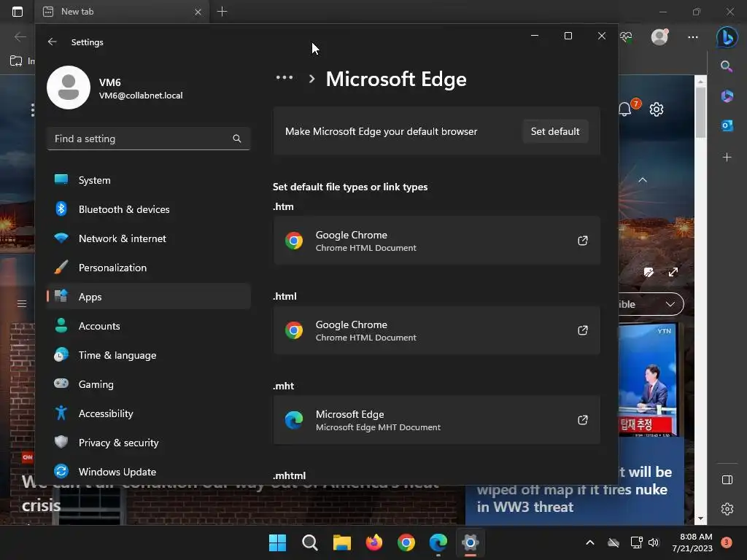
Task: Open Windows Update settings
Action: coord(148,472)
